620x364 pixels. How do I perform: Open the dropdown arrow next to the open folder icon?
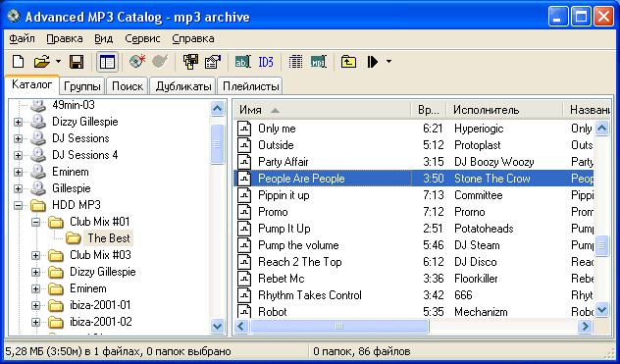click(x=58, y=62)
